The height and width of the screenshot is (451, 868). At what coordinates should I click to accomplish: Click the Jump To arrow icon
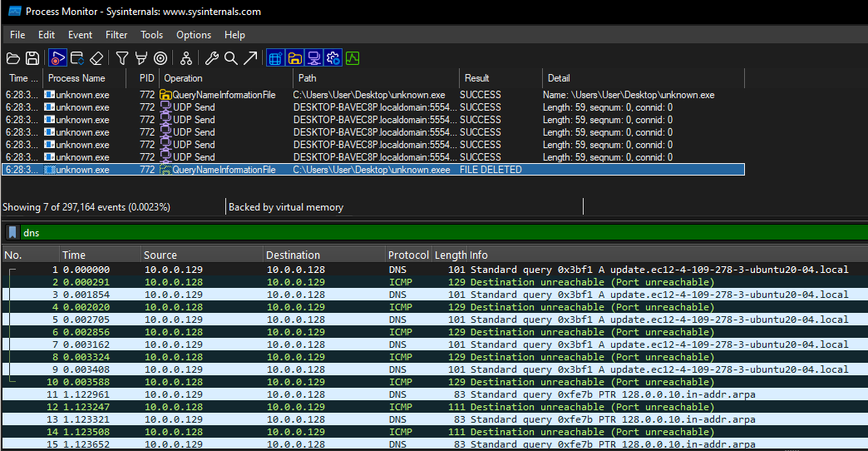250,58
